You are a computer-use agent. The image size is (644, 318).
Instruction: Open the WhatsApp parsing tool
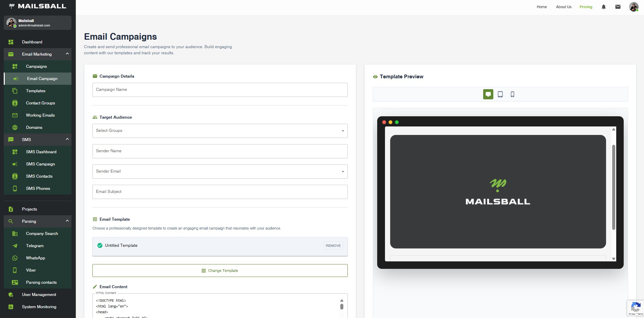pyautogui.click(x=35, y=258)
